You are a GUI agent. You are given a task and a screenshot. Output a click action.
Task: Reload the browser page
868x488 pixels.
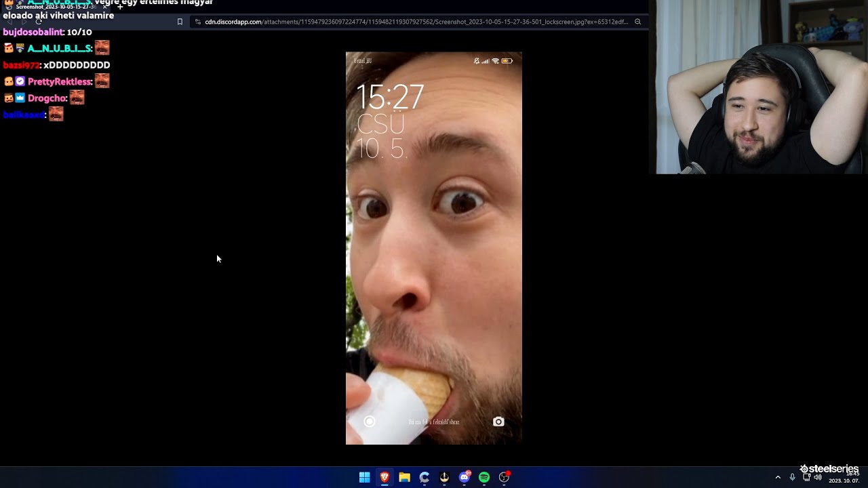pos(39,22)
